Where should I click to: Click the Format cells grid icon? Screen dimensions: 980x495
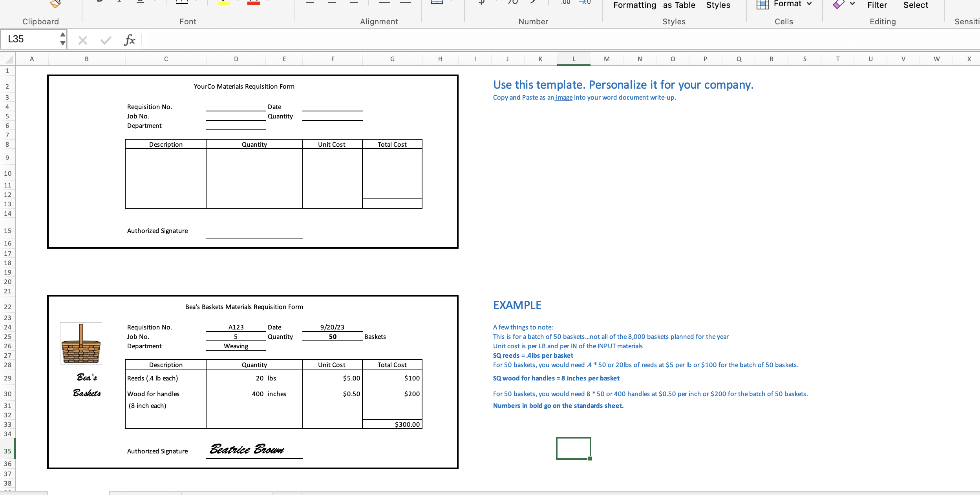coord(762,4)
